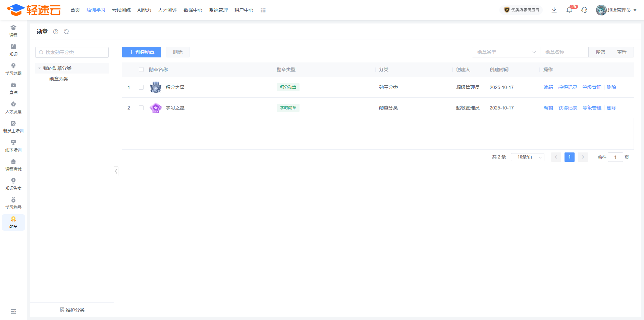Open the 数据中心 top menu
The height and width of the screenshot is (320, 644).
click(193, 10)
